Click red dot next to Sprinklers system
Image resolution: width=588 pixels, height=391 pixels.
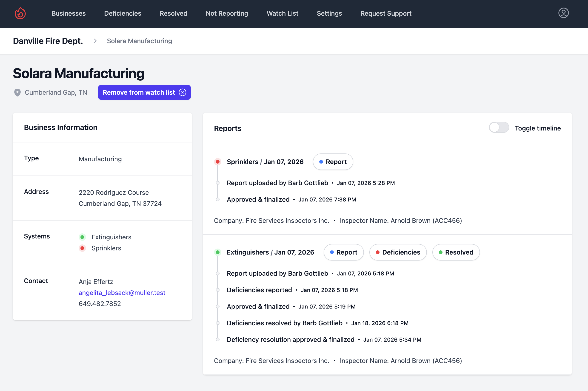(x=82, y=248)
